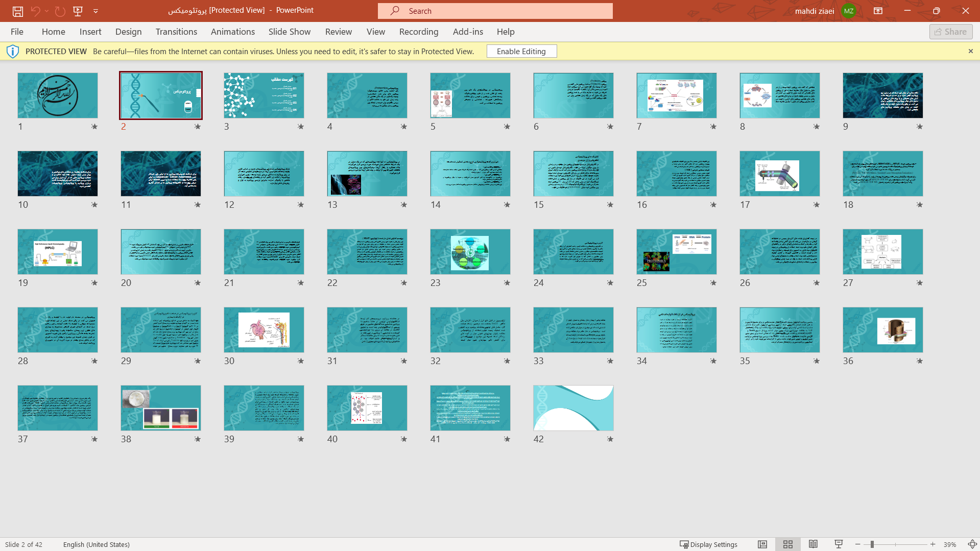Switch to Normal view icon
980x551 pixels.
[762, 544]
